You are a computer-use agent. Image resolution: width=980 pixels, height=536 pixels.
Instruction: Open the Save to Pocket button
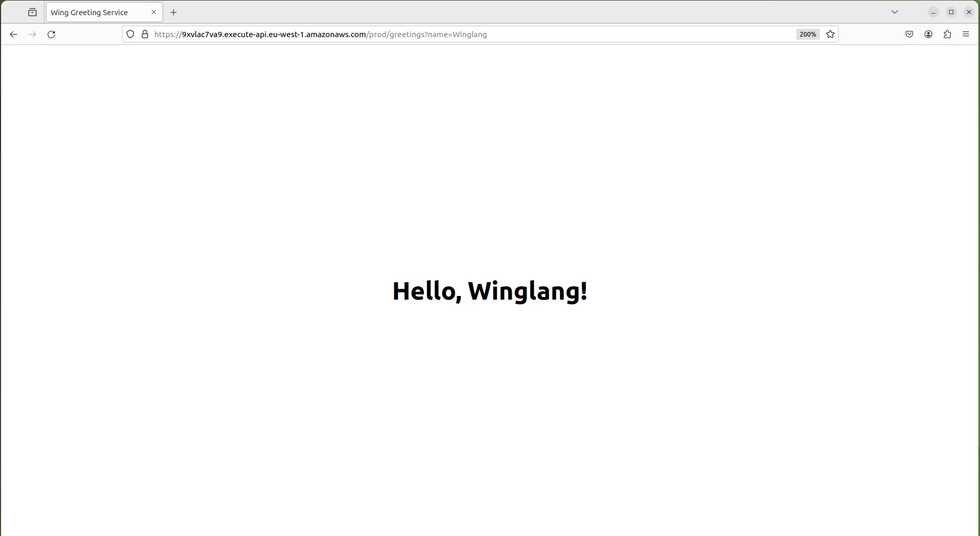click(909, 35)
